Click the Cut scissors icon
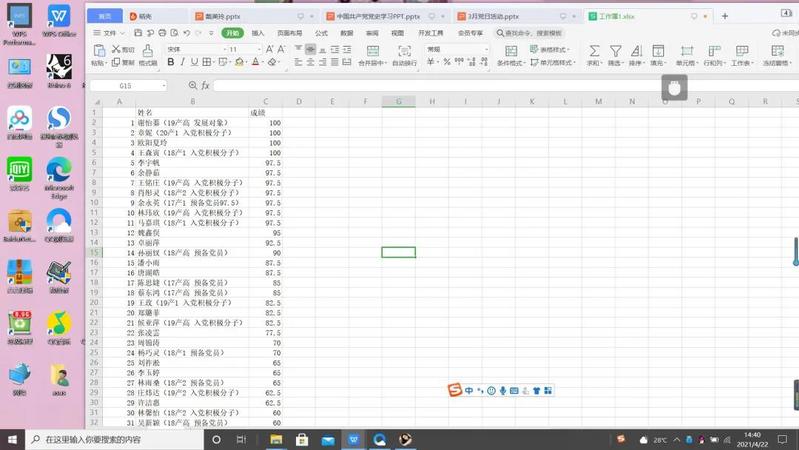 click(116, 49)
